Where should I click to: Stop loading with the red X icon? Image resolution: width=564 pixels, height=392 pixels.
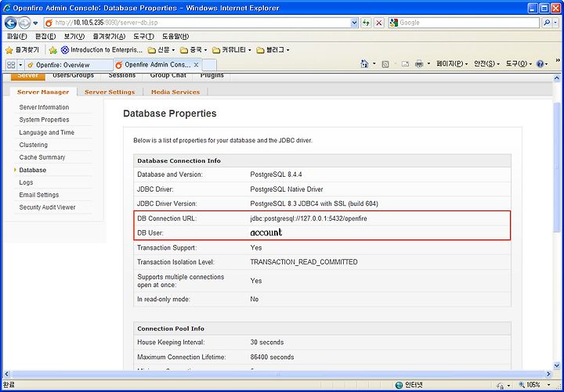pos(378,23)
